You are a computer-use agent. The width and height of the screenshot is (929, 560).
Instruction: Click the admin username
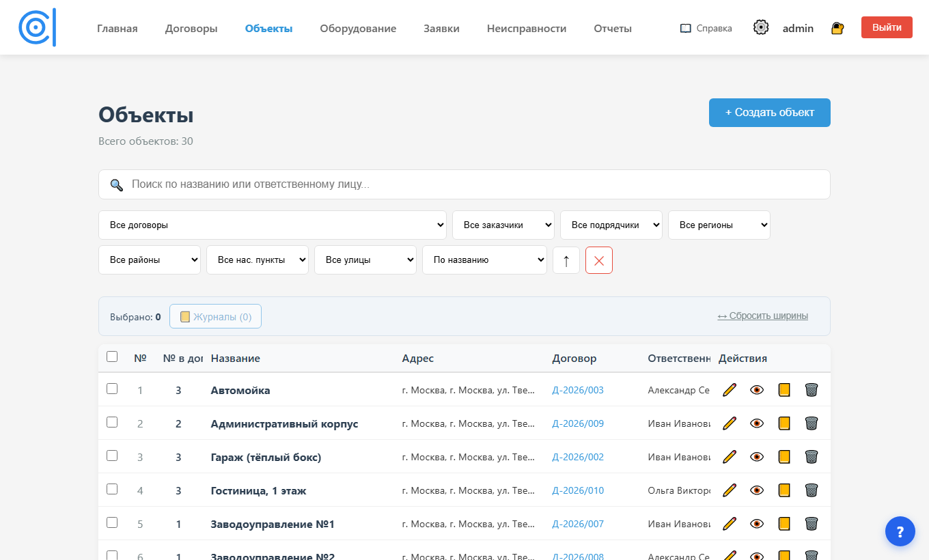798,28
